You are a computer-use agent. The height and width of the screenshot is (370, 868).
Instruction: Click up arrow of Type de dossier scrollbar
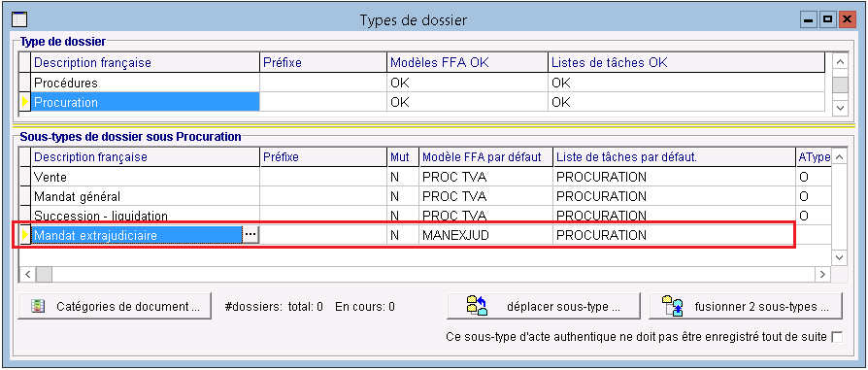pyautogui.click(x=840, y=61)
